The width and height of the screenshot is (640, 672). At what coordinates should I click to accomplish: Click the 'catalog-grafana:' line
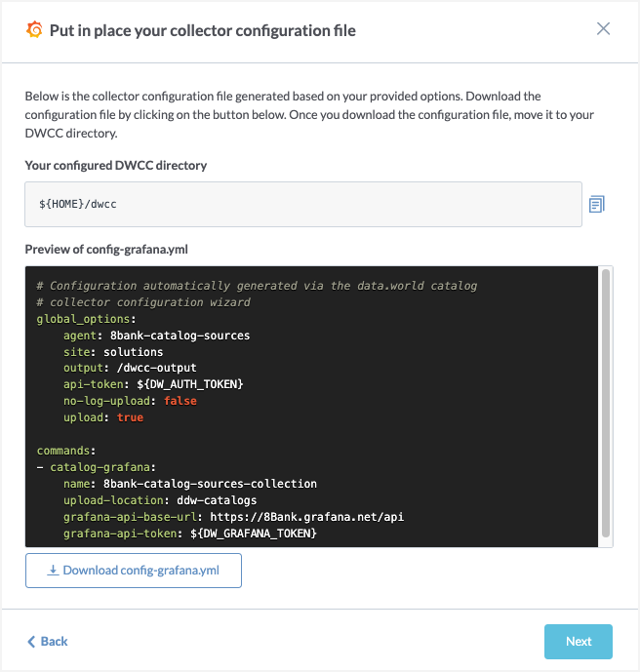[96, 467]
